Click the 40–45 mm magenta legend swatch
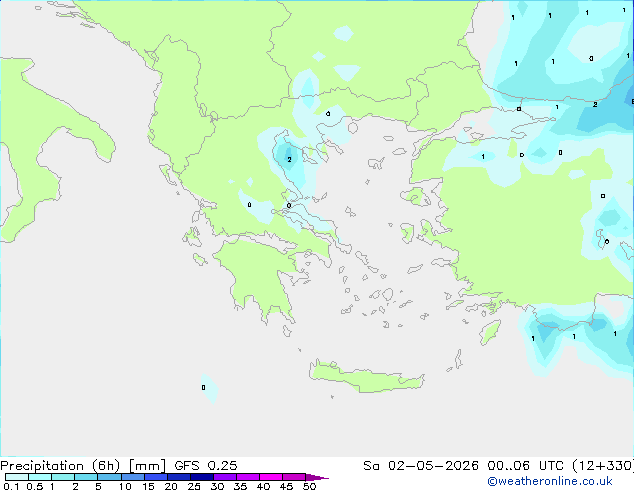634x490 pixels. [x=271, y=477]
